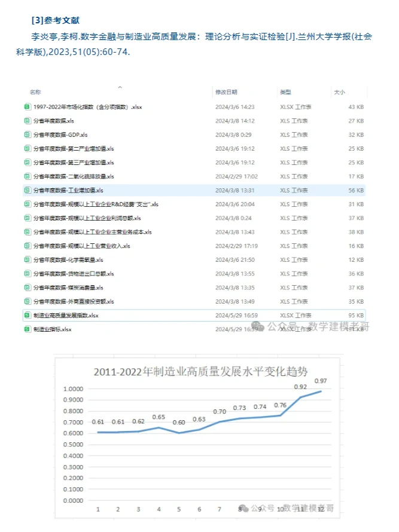Viewport: 399px width, 532px height.
Task: Click the green icon of 制造业高质量发展指数.xlsx
Action: (x=27, y=316)
